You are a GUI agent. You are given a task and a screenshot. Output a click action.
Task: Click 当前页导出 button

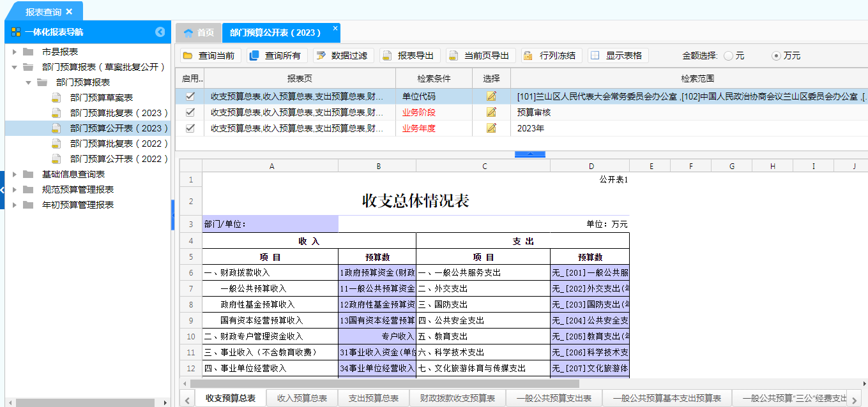point(480,56)
